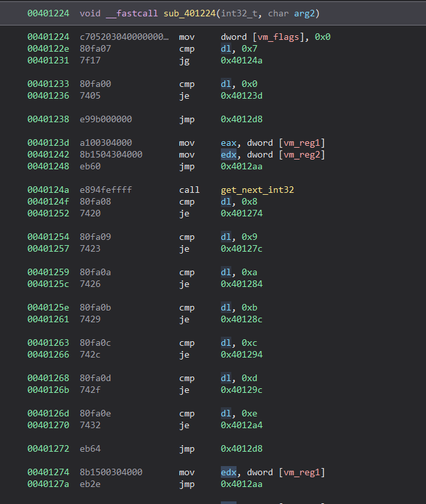
Task: Click highlighted edx register at address 00401242
Action: (x=229, y=154)
